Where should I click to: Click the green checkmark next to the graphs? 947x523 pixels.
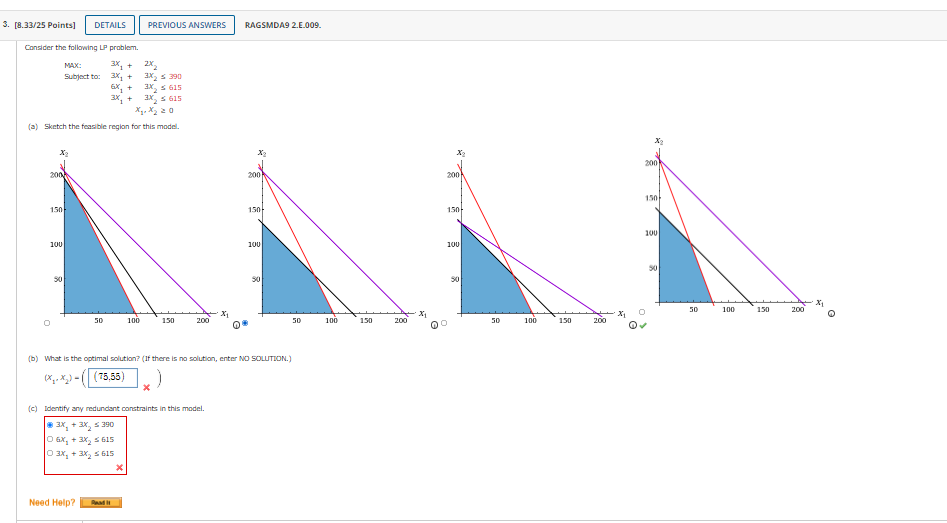[643, 326]
